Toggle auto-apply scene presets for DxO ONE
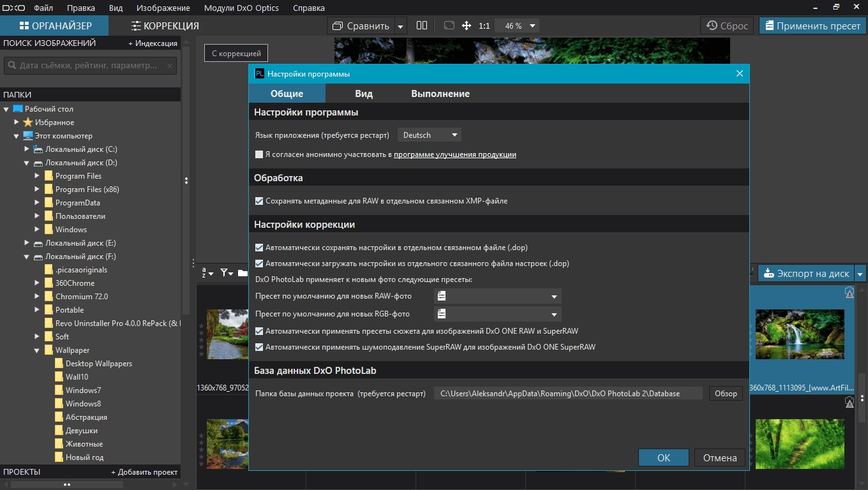868x490 pixels. pyautogui.click(x=259, y=331)
